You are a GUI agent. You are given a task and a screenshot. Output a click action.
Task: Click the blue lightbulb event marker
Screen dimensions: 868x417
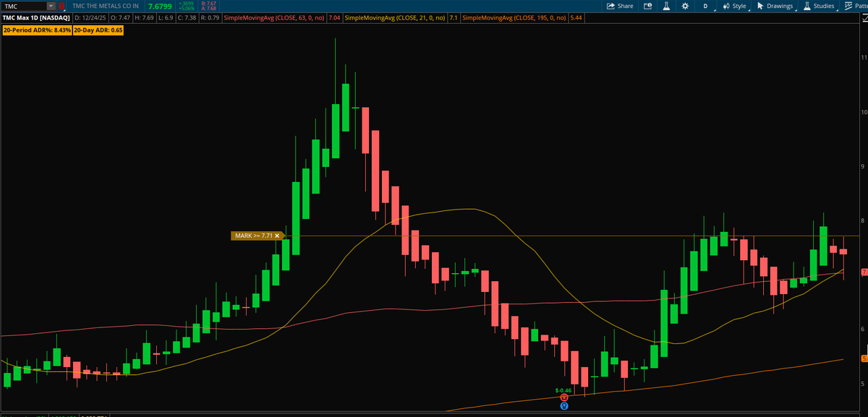[564, 406]
